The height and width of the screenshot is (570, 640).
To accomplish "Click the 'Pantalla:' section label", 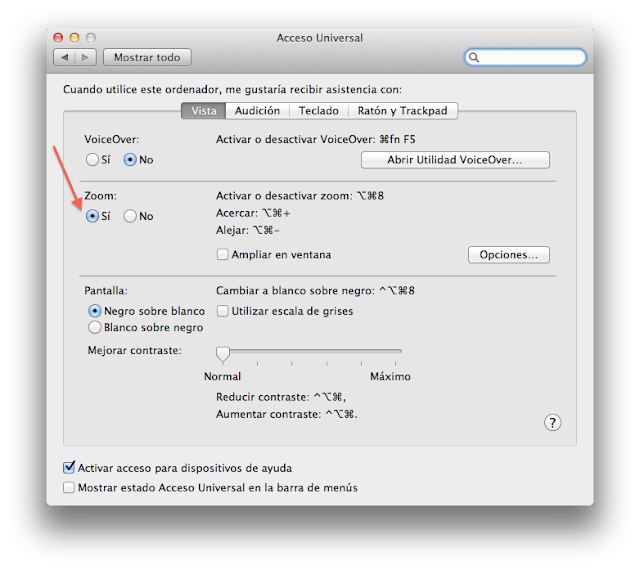I will tap(106, 291).
